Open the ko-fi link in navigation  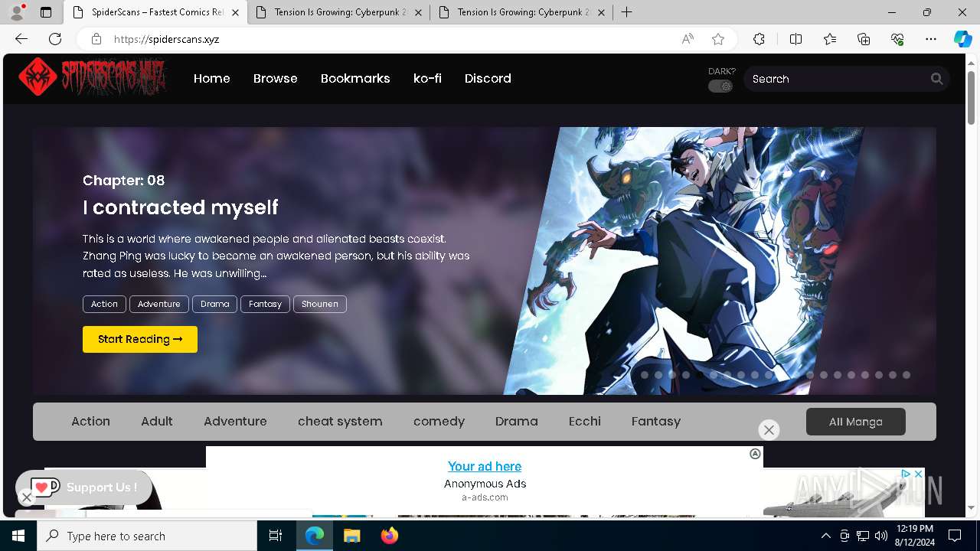pyautogui.click(x=427, y=78)
